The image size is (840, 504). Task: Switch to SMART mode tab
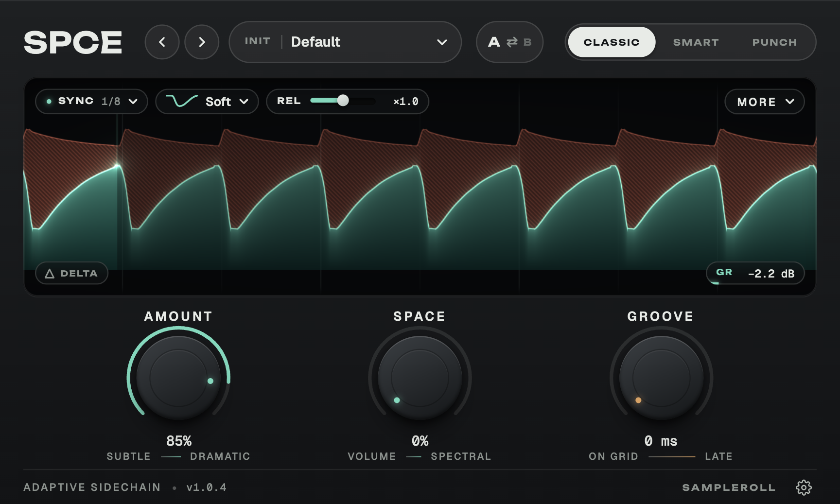point(696,42)
